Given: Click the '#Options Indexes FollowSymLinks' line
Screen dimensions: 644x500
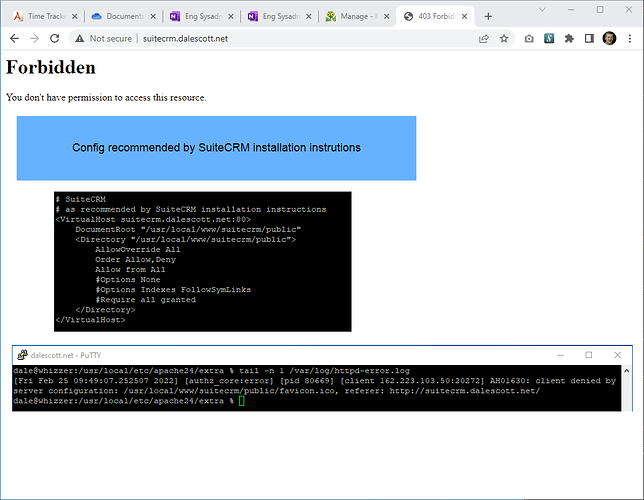Looking at the screenshot, I should tap(173, 290).
